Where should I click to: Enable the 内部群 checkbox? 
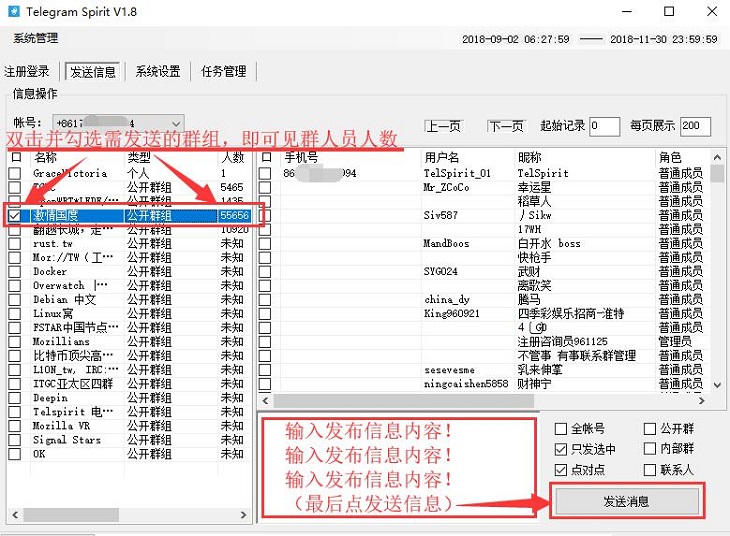[649, 448]
